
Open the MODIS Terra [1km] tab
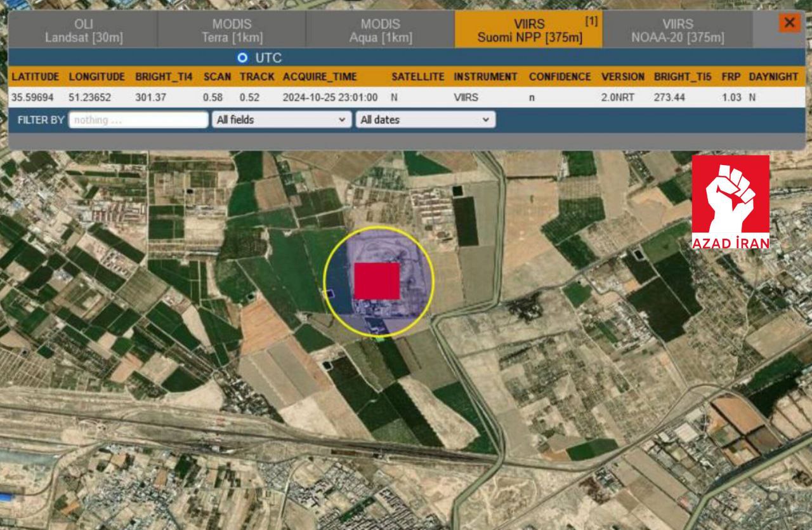pyautogui.click(x=232, y=30)
